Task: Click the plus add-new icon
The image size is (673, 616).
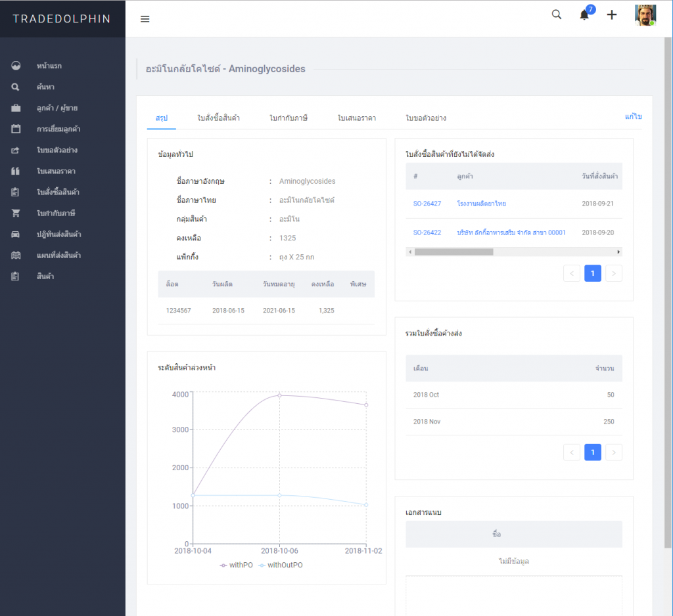Action: pyautogui.click(x=612, y=15)
